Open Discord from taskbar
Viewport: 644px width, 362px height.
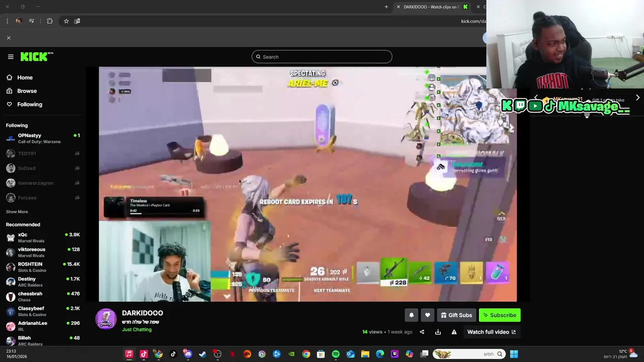188,354
